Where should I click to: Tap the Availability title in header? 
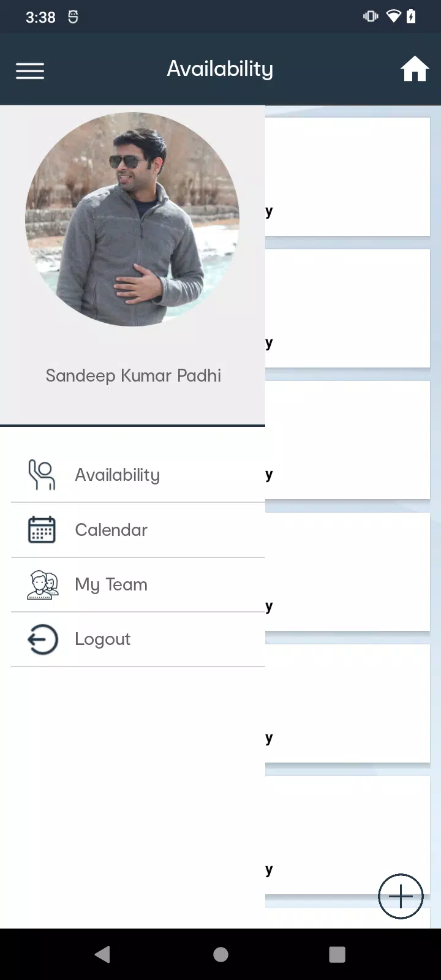click(221, 69)
